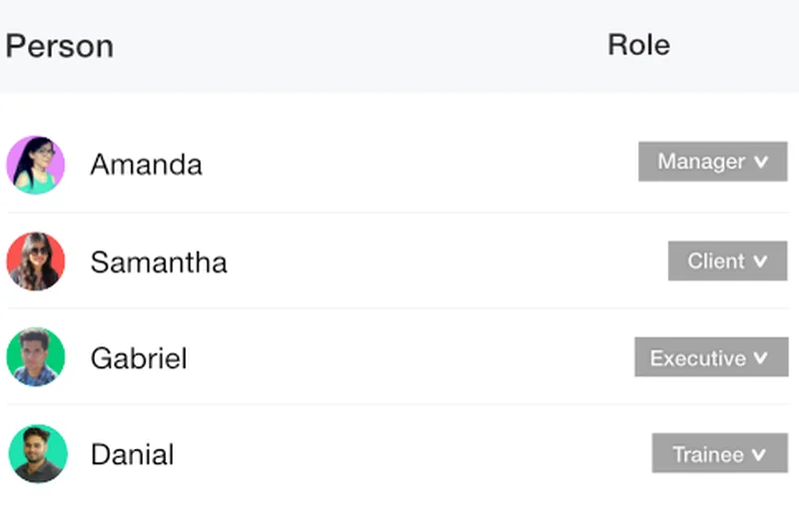Open Gabriel's profile picture
Image resolution: width=799 pixels, height=532 pixels.
point(36,357)
